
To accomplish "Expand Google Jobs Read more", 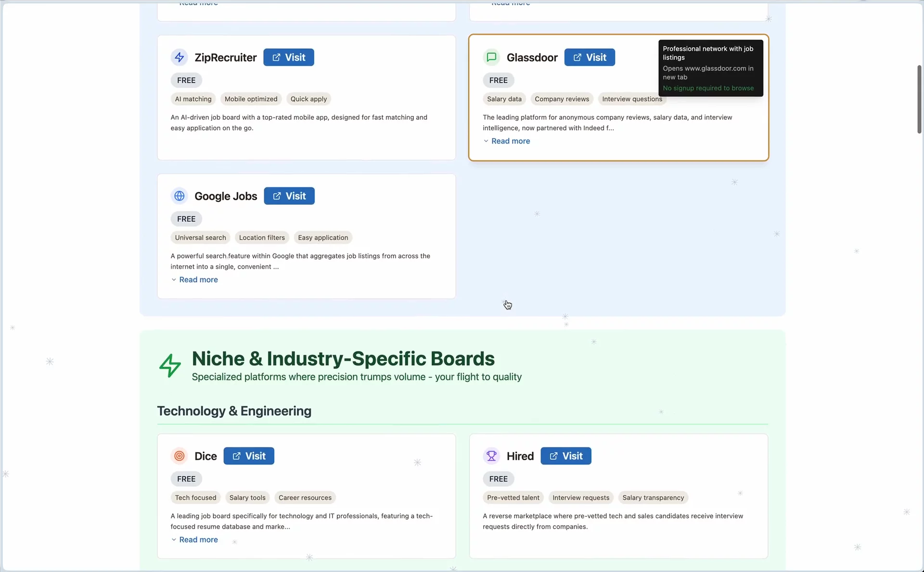I will 198,280.
